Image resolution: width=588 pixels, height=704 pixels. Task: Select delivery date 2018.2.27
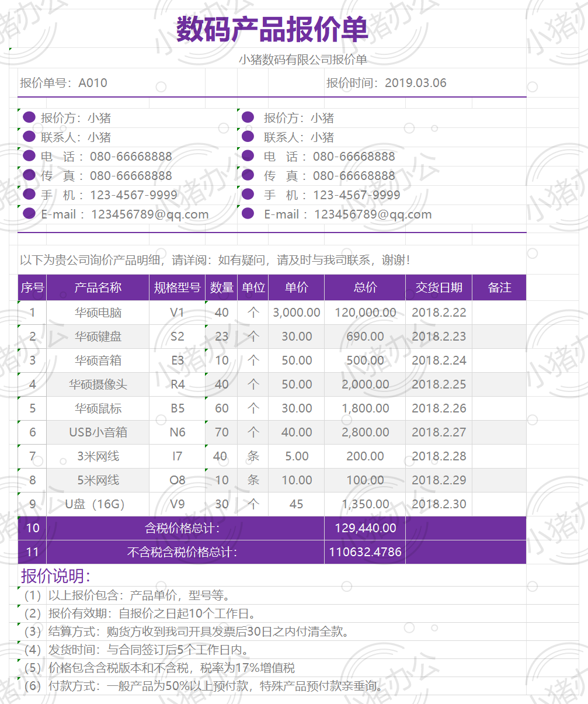[x=439, y=432]
